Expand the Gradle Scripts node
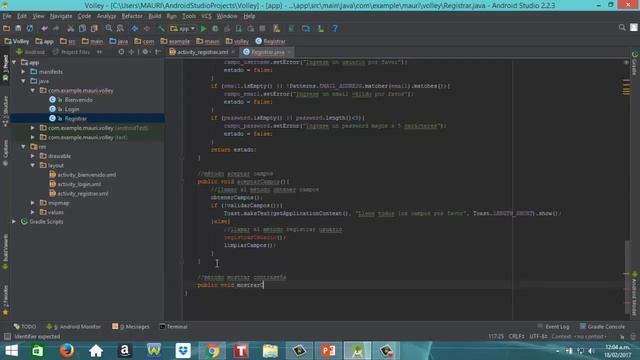640x360 pixels. point(14,222)
